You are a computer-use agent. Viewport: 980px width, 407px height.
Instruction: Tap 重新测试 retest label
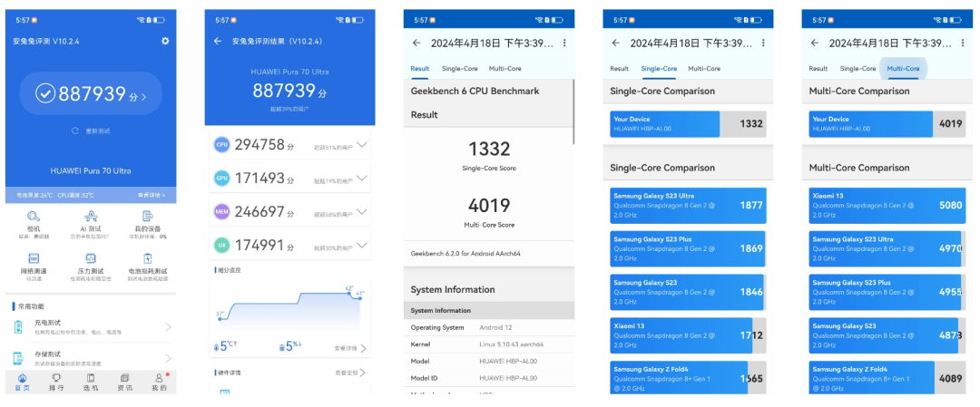point(97,131)
